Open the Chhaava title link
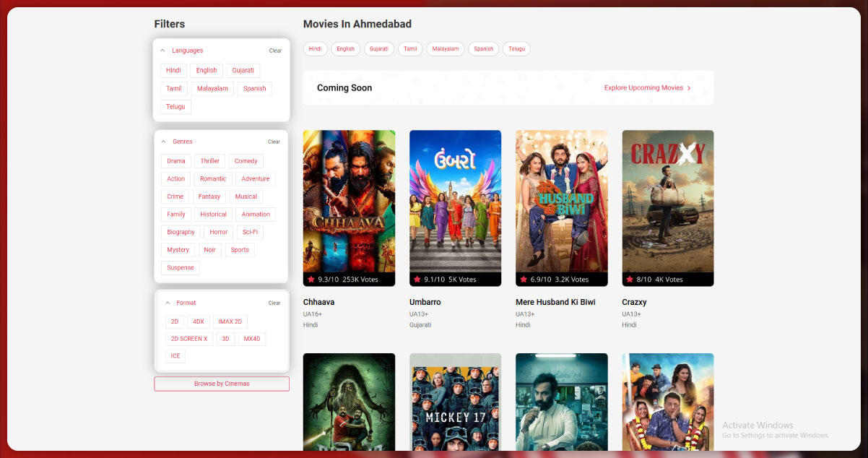Image resolution: width=868 pixels, height=458 pixels. click(x=318, y=302)
